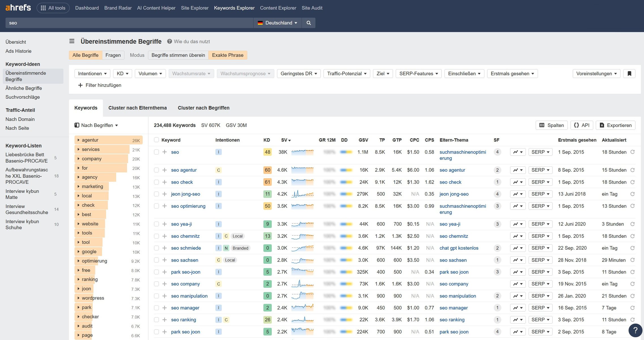644x340 pixels.
Task: Select the Fragen tab
Action: tap(113, 55)
